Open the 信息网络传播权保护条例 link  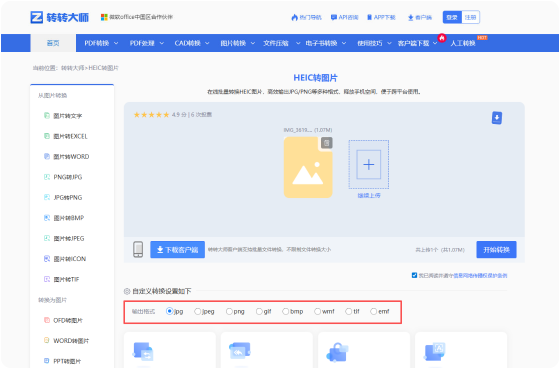[480, 275]
